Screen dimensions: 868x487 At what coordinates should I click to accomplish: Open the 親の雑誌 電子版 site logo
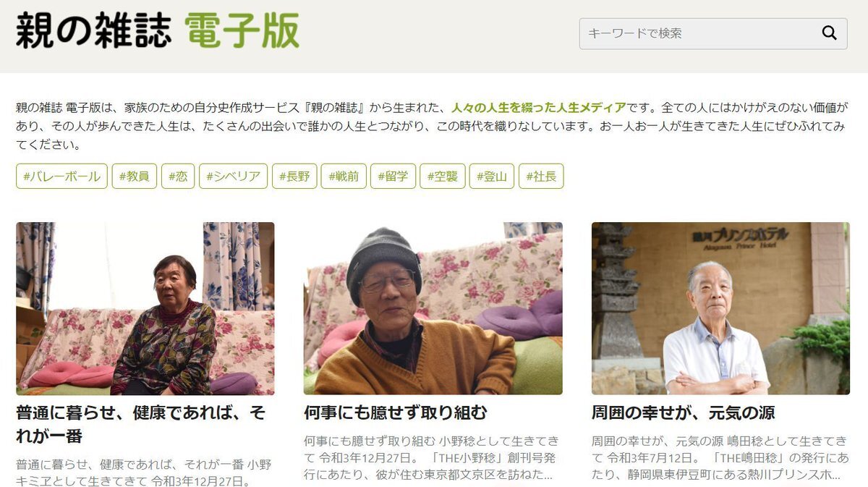(x=158, y=30)
